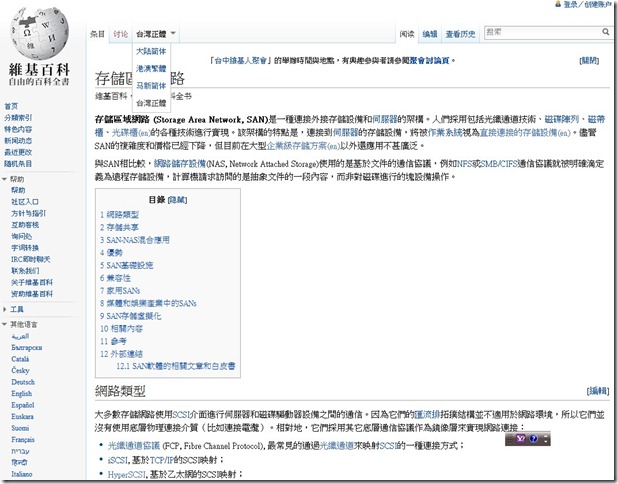The width and height of the screenshot is (618, 484).
Task: Open 最近更改 in the sidebar
Action: (x=18, y=152)
